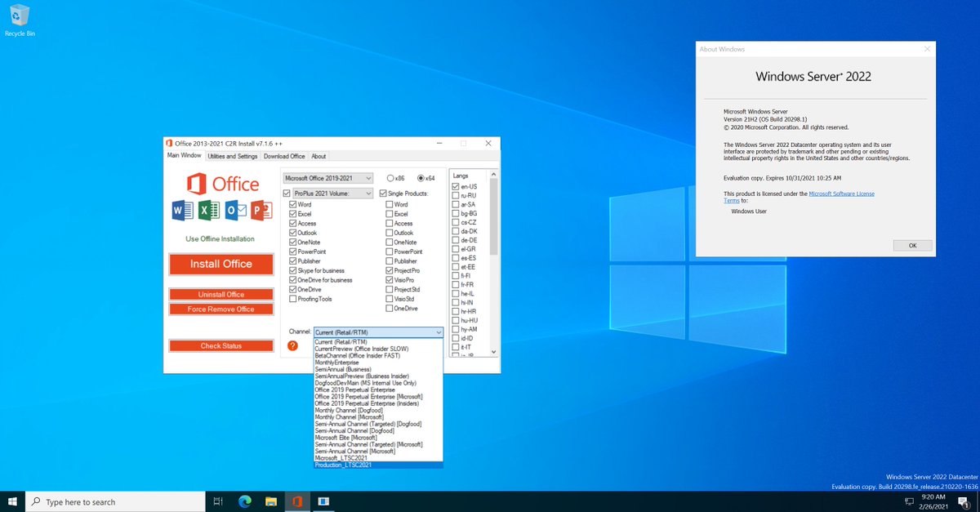980x512 pixels.
Task: Click the Outlook icon in the installer
Action: pyautogui.click(x=236, y=211)
